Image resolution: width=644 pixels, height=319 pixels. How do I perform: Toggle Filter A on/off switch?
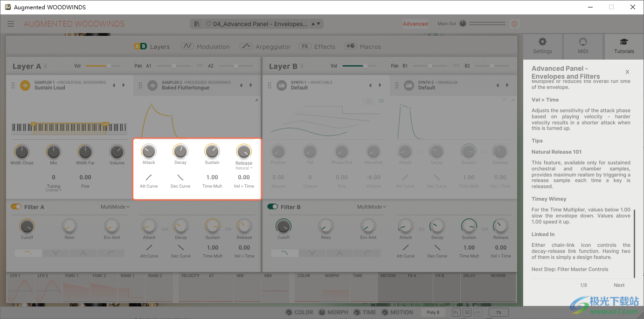pos(16,207)
